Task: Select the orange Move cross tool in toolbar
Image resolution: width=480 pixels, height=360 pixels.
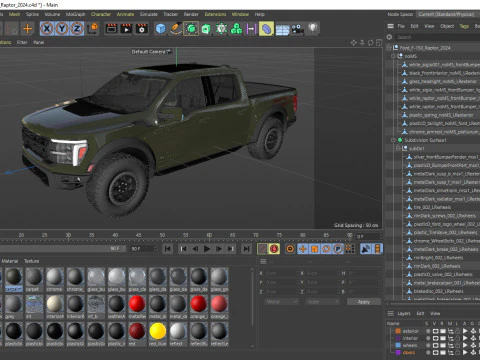Action: 27,29
